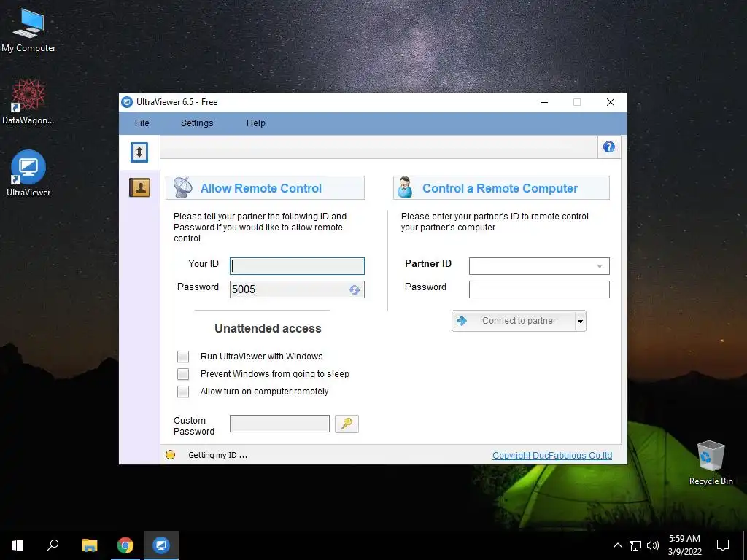Enable Prevent Windows from going to sleep

click(183, 374)
